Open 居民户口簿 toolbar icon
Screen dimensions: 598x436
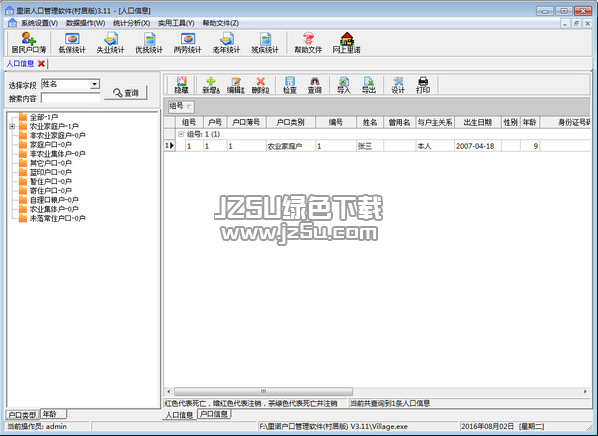coord(29,43)
